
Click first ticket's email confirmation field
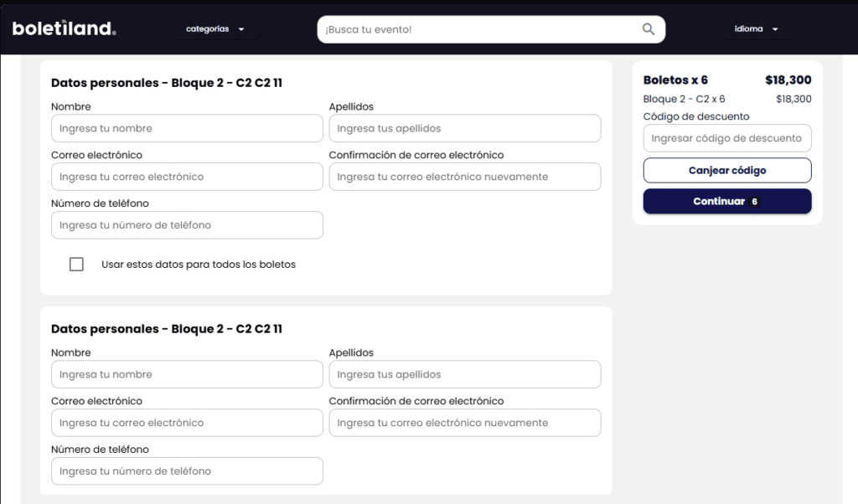[464, 177]
